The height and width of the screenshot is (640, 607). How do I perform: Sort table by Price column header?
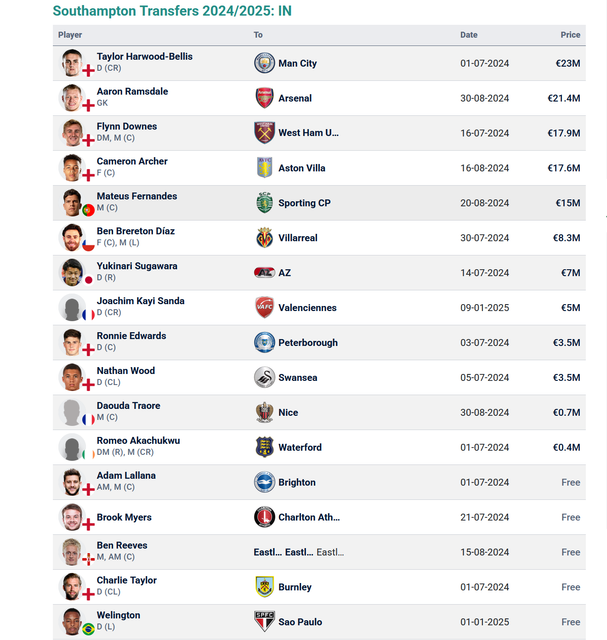click(570, 35)
